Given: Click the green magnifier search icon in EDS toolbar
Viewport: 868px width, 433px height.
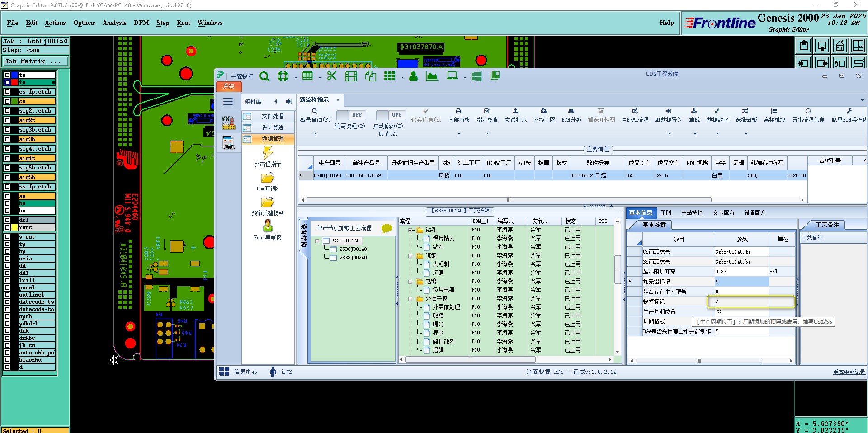Looking at the screenshot, I should pos(264,76).
